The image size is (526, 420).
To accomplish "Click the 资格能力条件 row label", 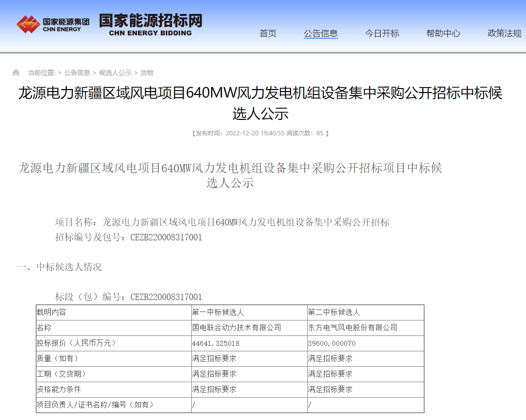I will point(114,390).
